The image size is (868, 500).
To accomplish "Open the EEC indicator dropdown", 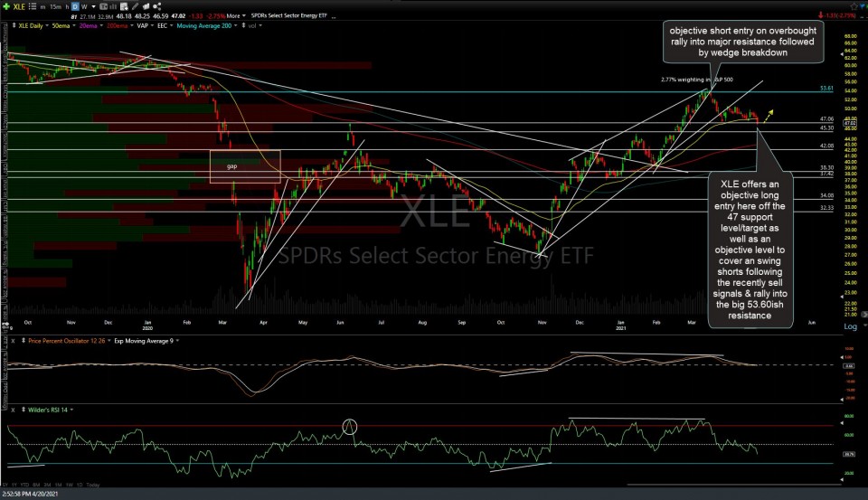I will tap(171, 25).
